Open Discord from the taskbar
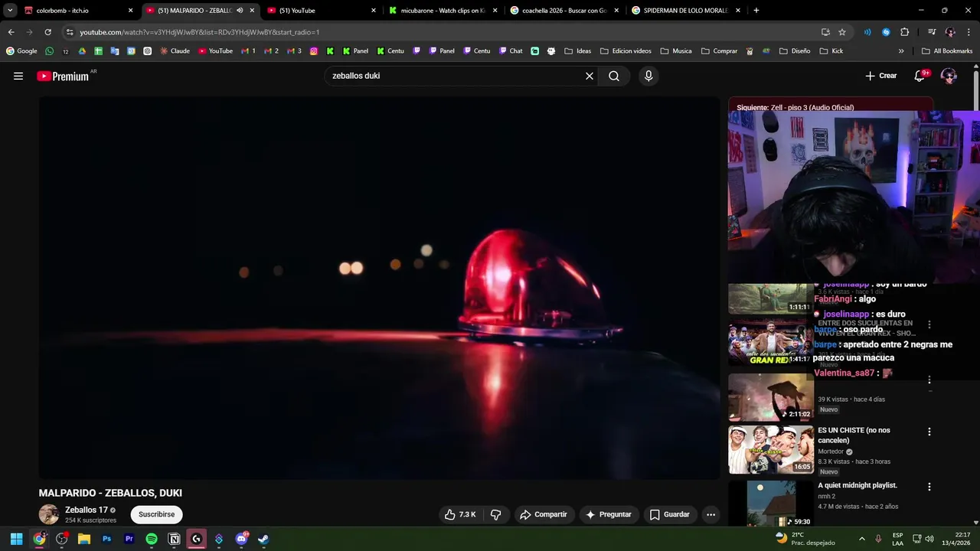This screenshot has height=551, width=980. click(x=241, y=539)
